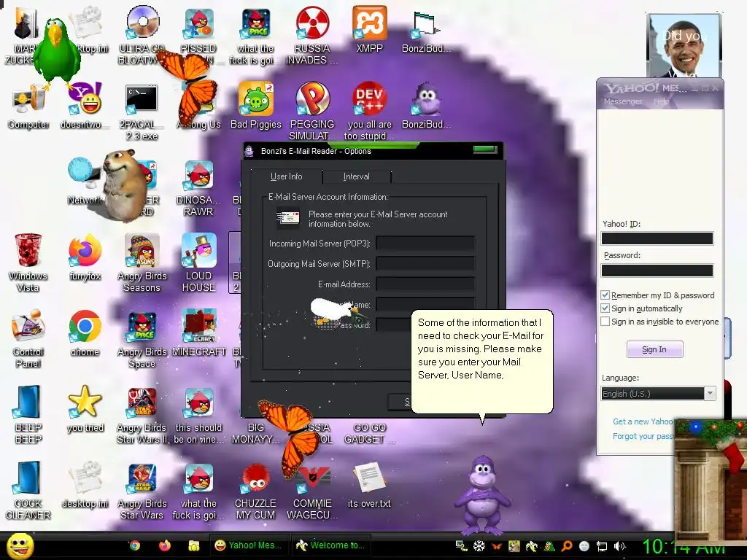The width and height of the screenshot is (747, 560).
Task: Open the Bad Piggies desktop icon
Action: point(256,105)
